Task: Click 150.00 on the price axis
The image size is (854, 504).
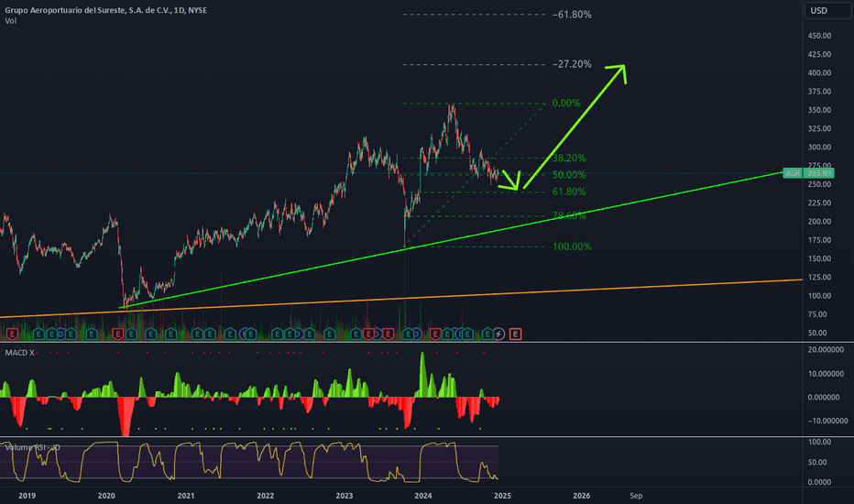Action: point(820,258)
